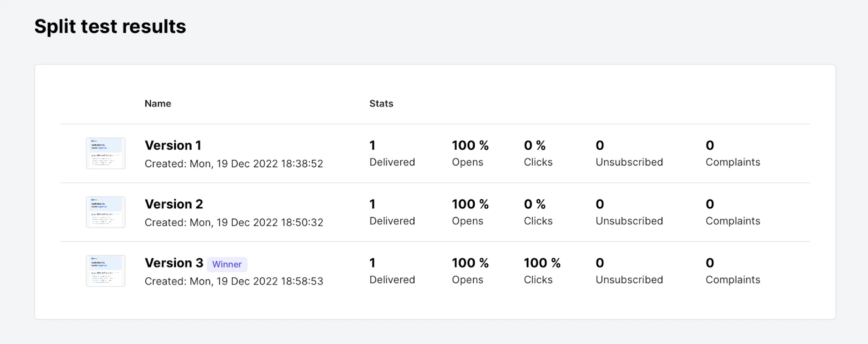The image size is (868, 344).
Task: Click the Split test results heading
Action: (x=110, y=26)
